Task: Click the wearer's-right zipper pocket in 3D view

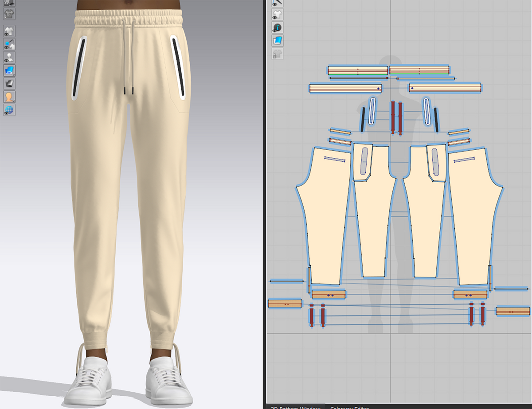Action: tap(79, 68)
